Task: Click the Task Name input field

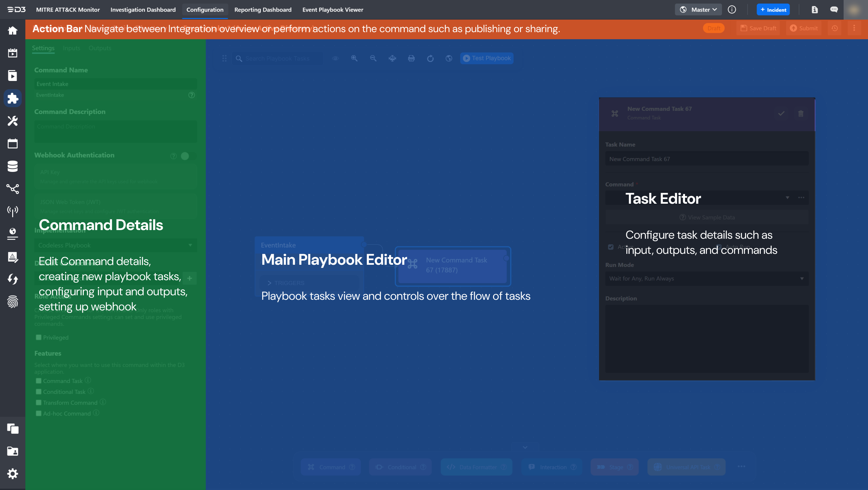Action: click(x=706, y=159)
